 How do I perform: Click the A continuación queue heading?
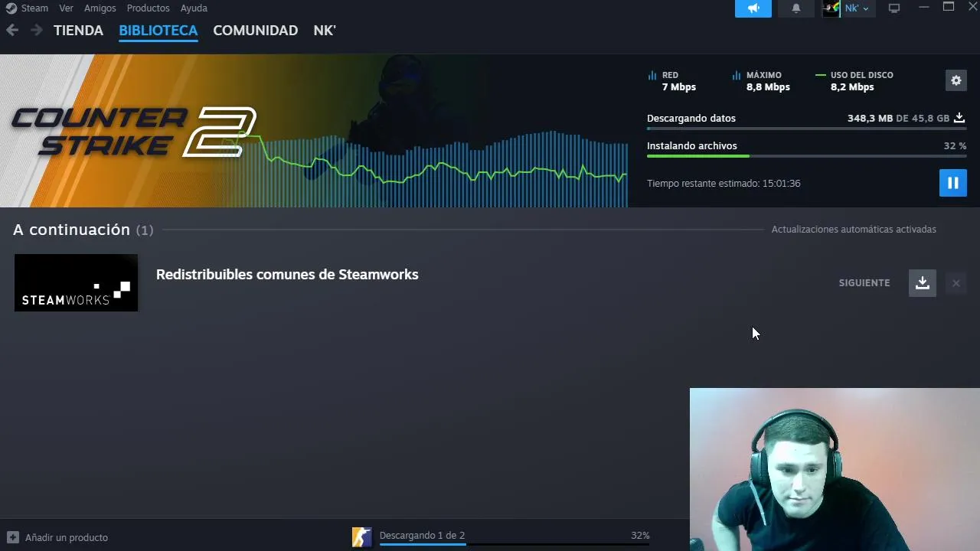click(x=83, y=230)
